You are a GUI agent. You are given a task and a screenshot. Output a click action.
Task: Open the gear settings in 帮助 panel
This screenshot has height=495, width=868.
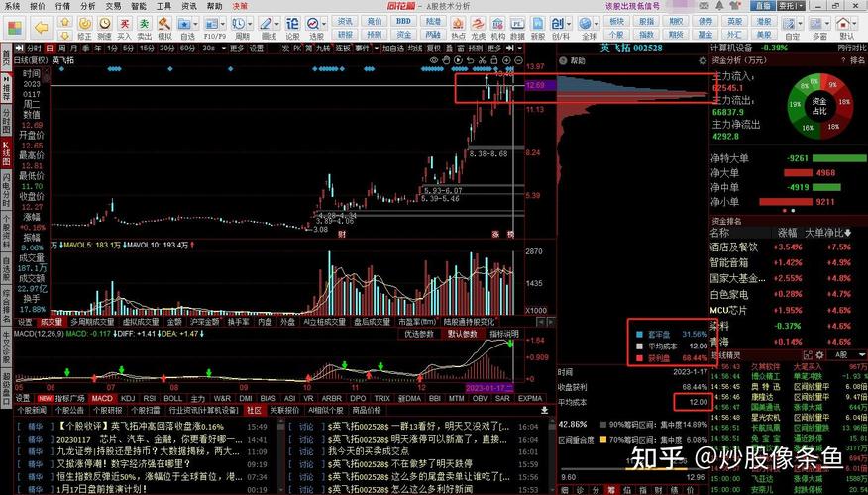point(703,60)
